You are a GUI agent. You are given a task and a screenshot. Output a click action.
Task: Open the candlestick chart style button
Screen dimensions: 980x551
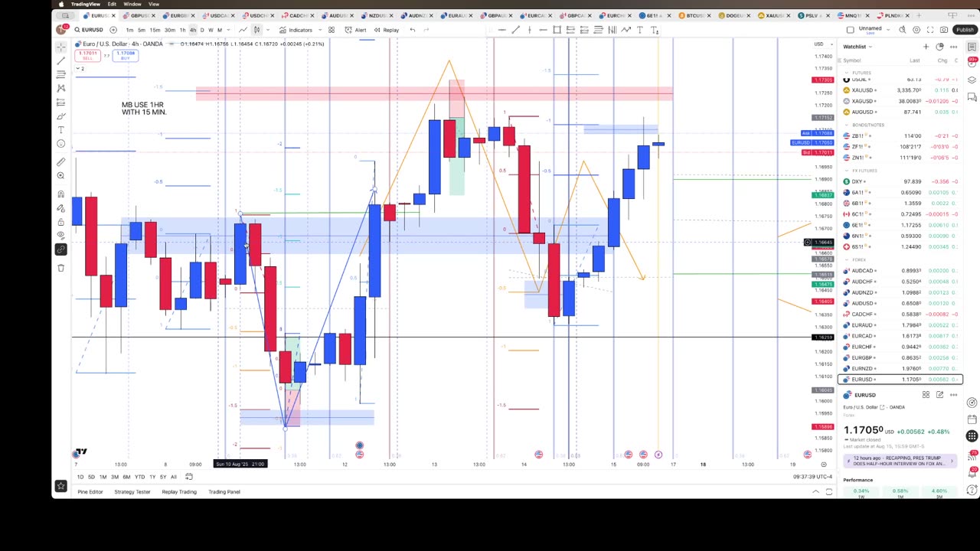256,30
